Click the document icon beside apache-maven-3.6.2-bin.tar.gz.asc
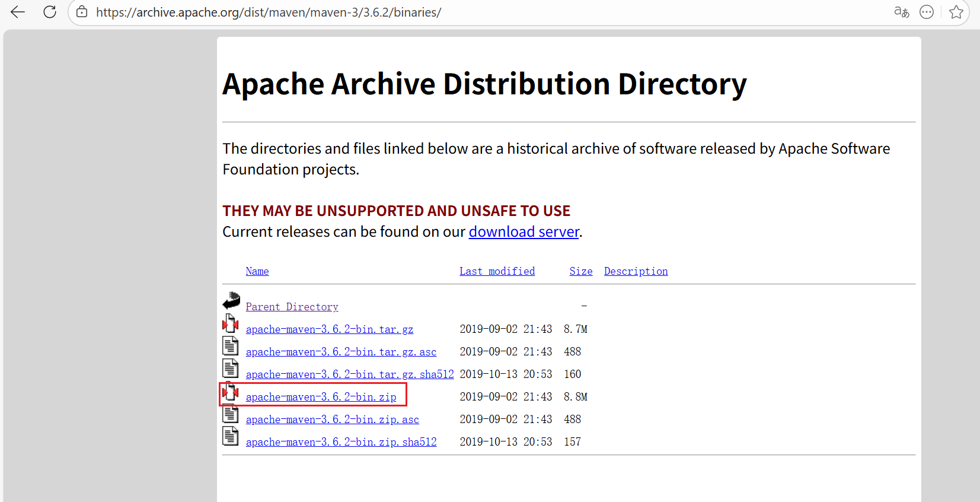Viewport: 980px width, 502px height. tap(231, 346)
